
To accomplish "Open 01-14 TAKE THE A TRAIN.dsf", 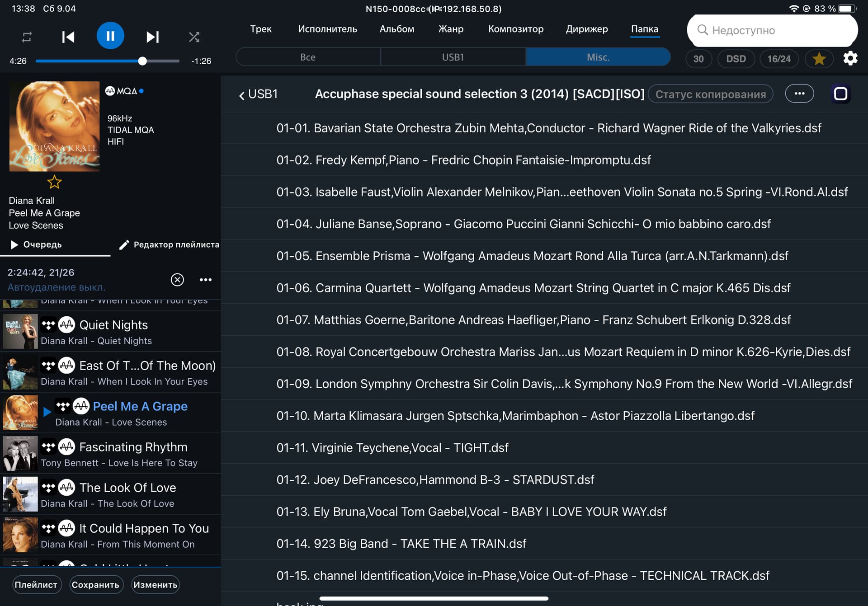I will [544, 544].
